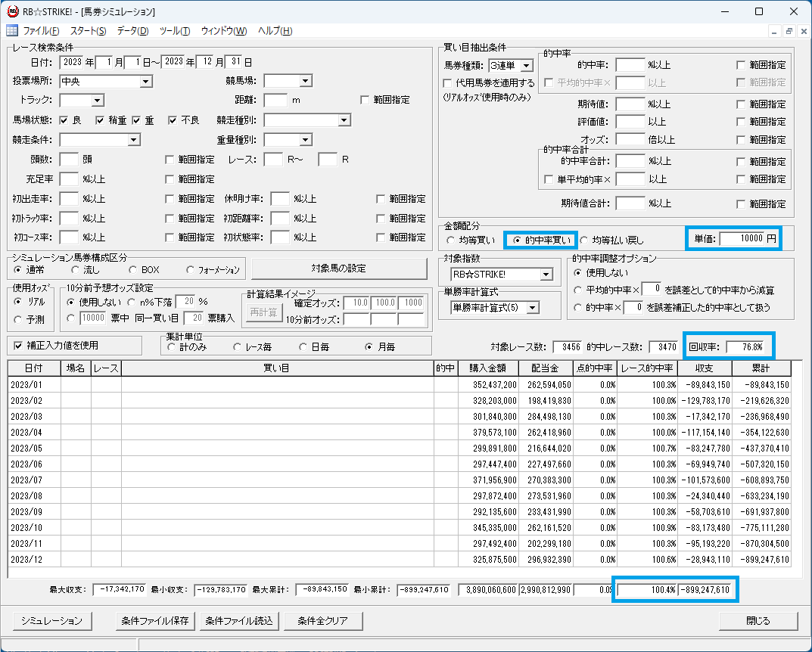Click the 収支 column header
Screen dimensions: 812x652
pyautogui.click(x=705, y=368)
